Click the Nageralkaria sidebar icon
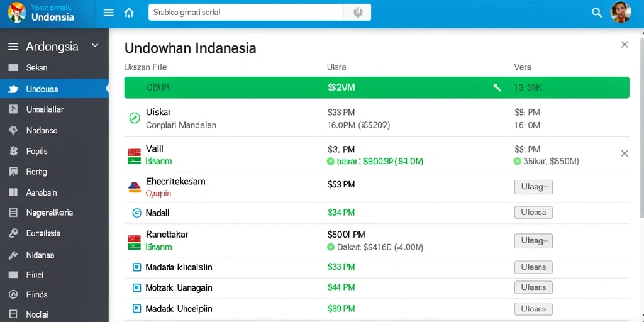Viewport: 644px width, 322px height. click(x=13, y=213)
